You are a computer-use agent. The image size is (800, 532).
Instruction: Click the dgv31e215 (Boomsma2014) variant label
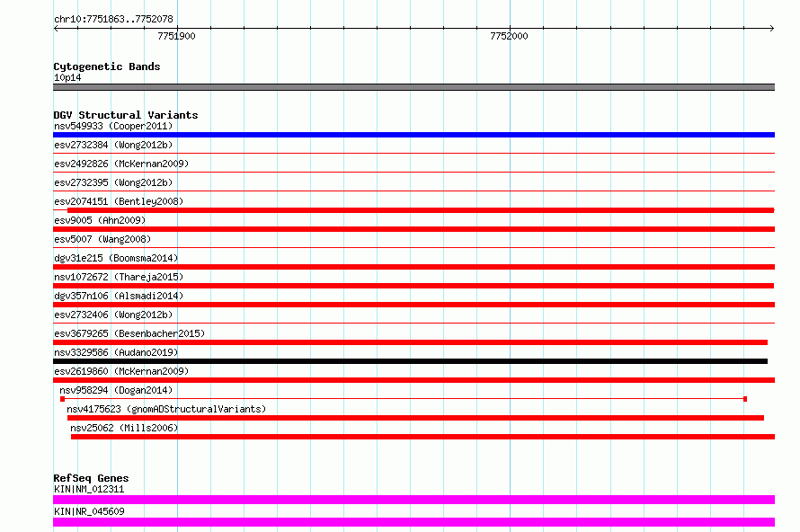pyautogui.click(x=116, y=258)
